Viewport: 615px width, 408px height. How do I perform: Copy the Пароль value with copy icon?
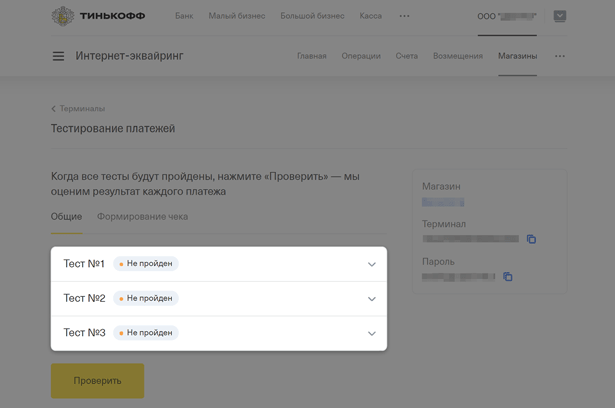(508, 277)
